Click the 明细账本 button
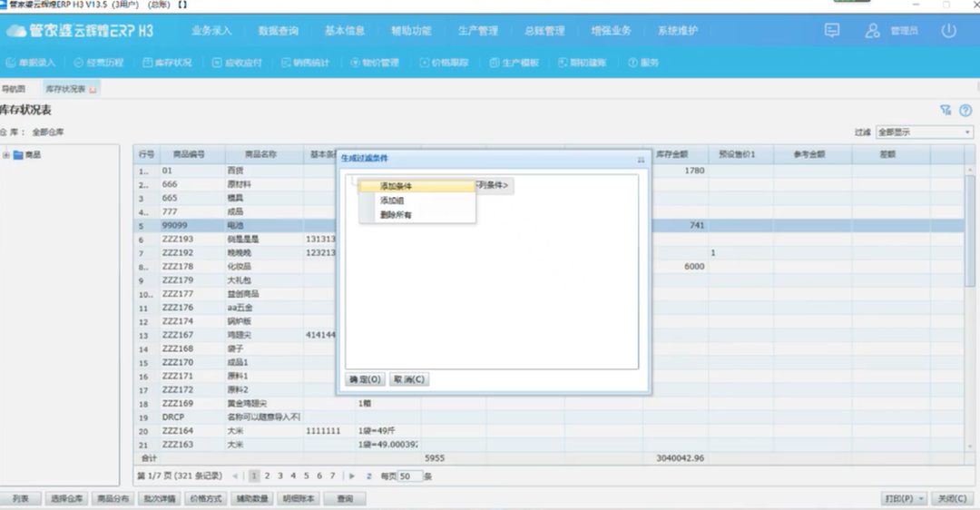 click(299, 499)
